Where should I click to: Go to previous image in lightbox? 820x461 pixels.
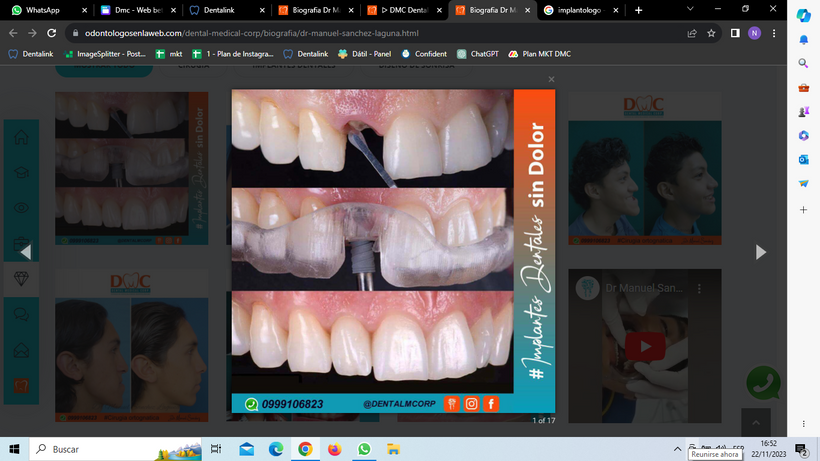click(26, 252)
